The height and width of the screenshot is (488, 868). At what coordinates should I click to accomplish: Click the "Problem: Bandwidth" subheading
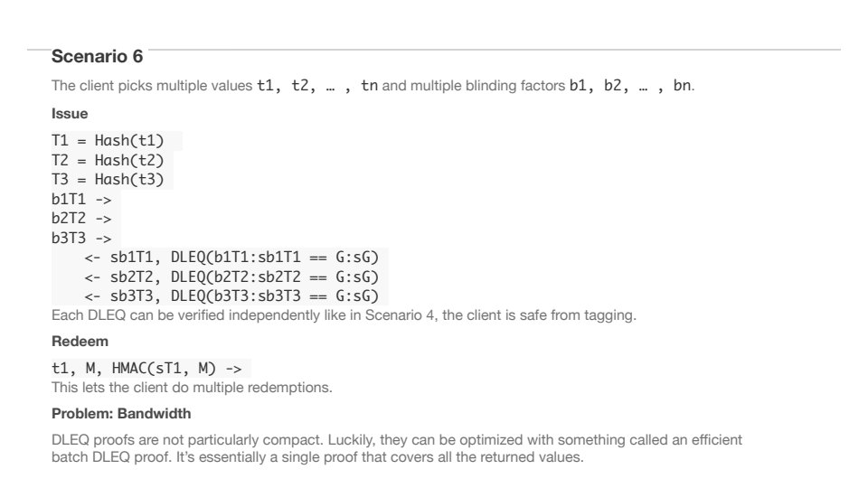coord(121,414)
